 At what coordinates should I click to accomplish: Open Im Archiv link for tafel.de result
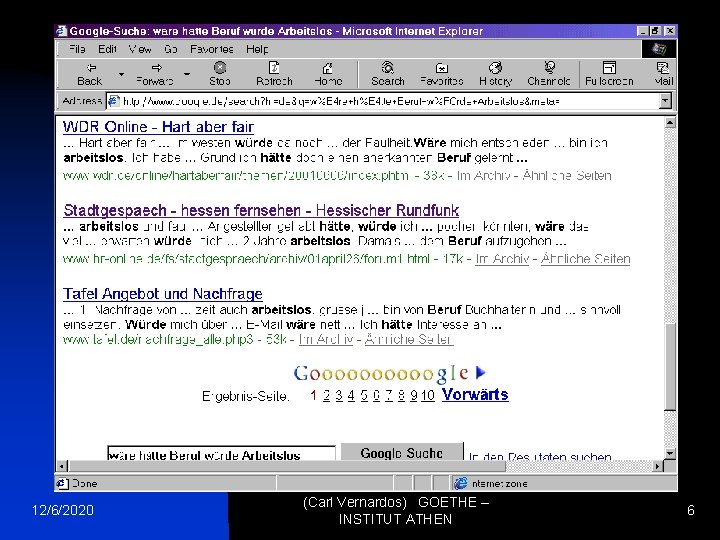coord(326,339)
